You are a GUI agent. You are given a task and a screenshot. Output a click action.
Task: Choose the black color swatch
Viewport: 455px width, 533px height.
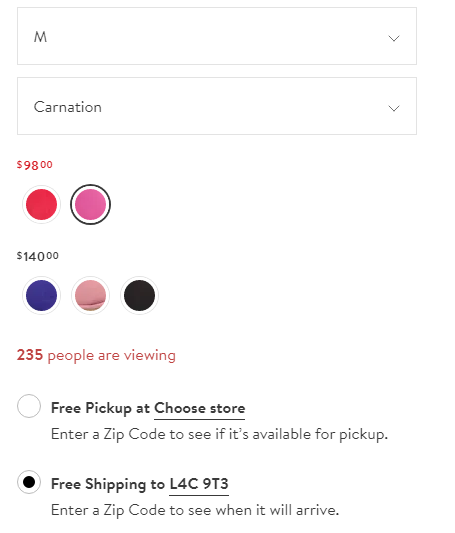coord(139,295)
